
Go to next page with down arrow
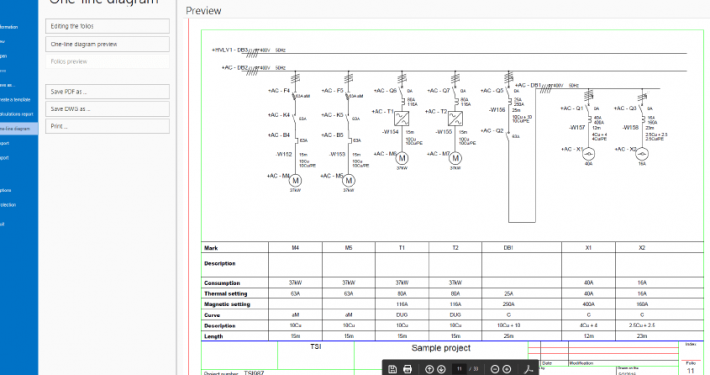tap(441, 369)
